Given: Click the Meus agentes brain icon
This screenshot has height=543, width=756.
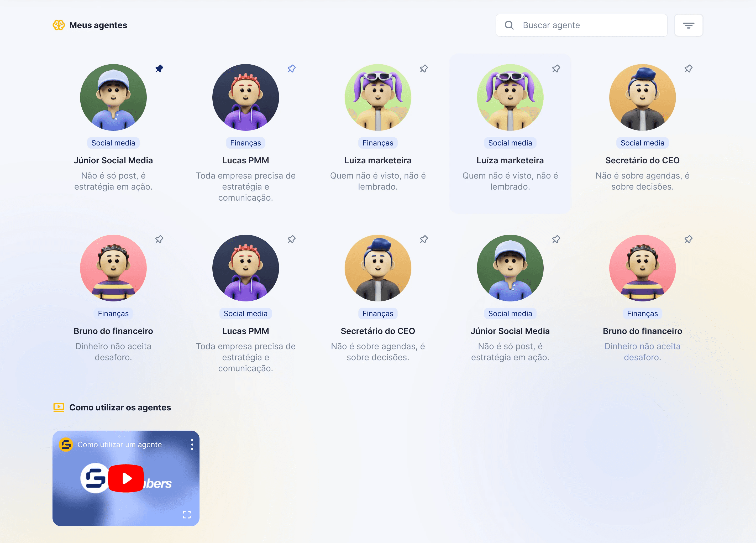Looking at the screenshot, I should click(x=59, y=25).
